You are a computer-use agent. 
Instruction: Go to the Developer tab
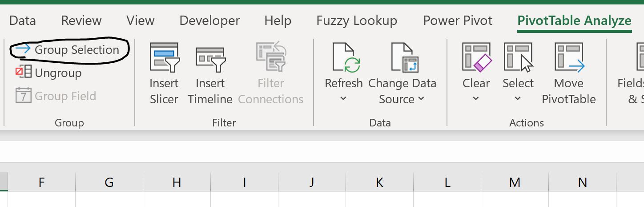209,20
